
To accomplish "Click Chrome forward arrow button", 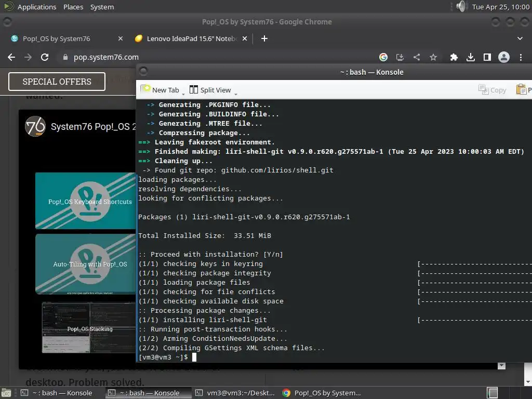I will (28, 57).
